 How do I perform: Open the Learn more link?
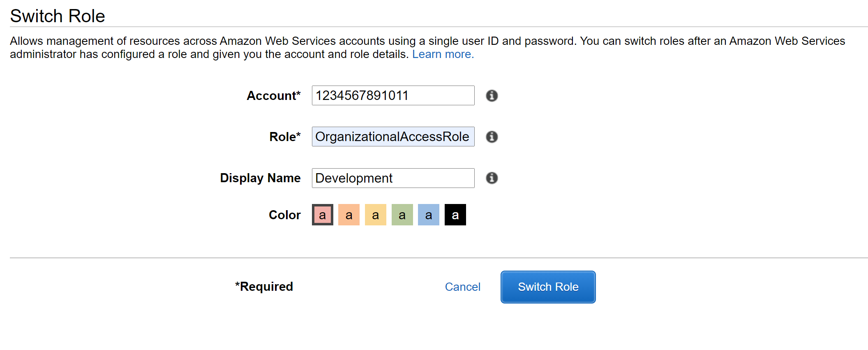tap(443, 54)
